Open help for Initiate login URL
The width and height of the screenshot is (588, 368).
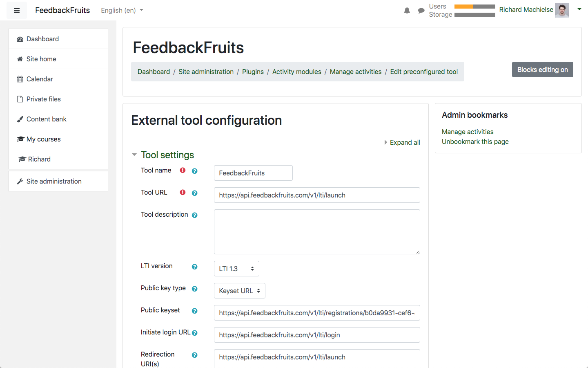tap(195, 333)
